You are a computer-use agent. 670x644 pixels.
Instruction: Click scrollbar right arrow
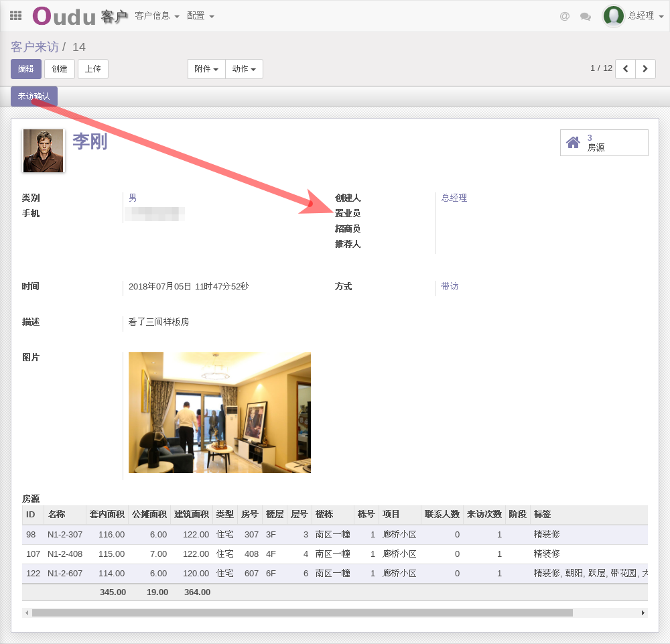pos(643,613)
